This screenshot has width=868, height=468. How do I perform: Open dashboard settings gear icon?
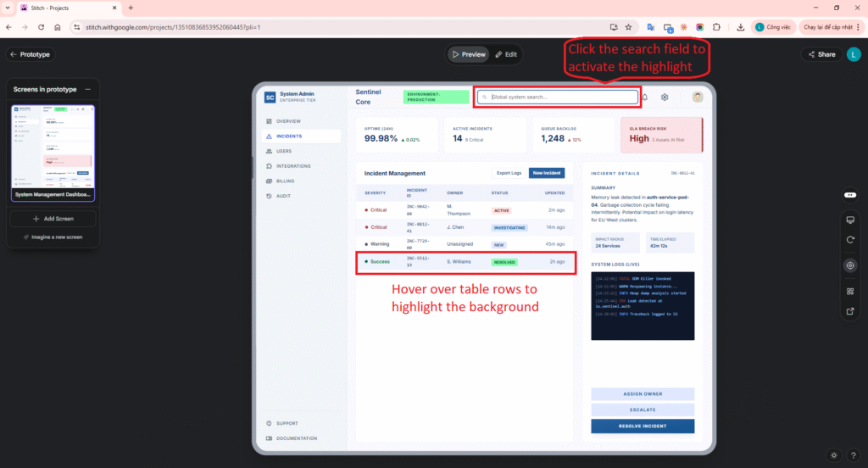click(665, 97)
